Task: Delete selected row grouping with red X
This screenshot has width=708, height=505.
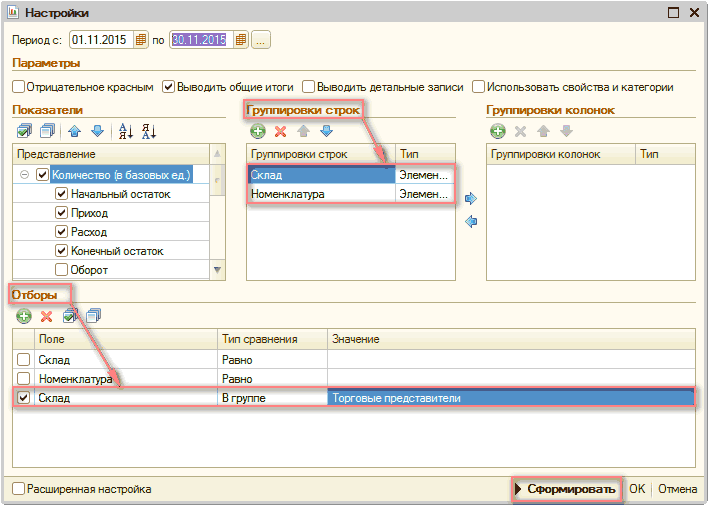Action: pos(280,131)
